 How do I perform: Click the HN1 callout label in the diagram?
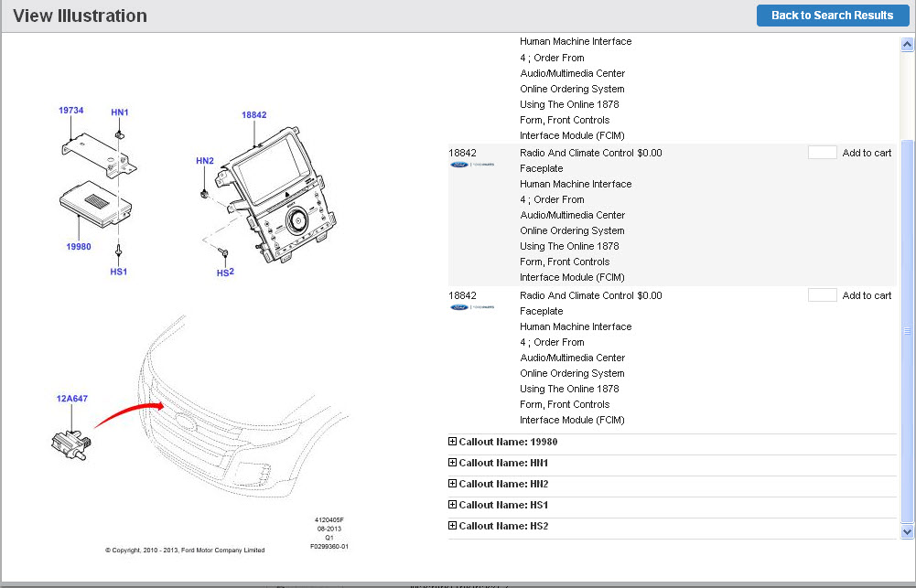[120, 112]
